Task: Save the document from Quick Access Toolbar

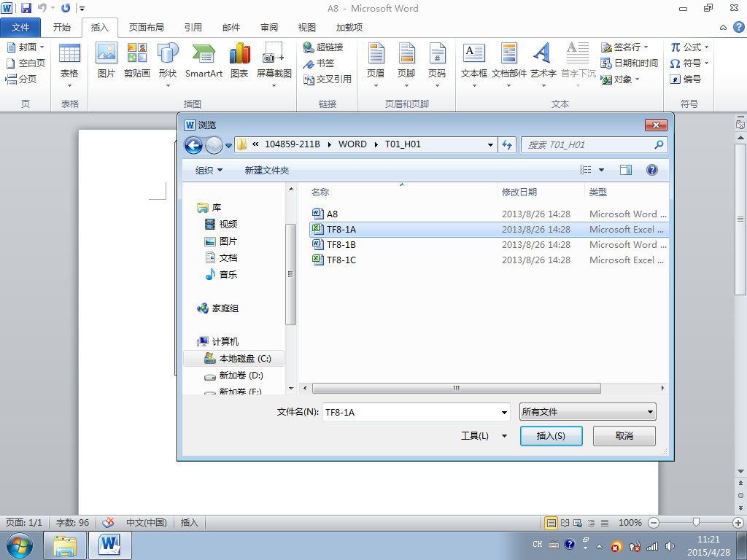Action: tap(26, 8)
